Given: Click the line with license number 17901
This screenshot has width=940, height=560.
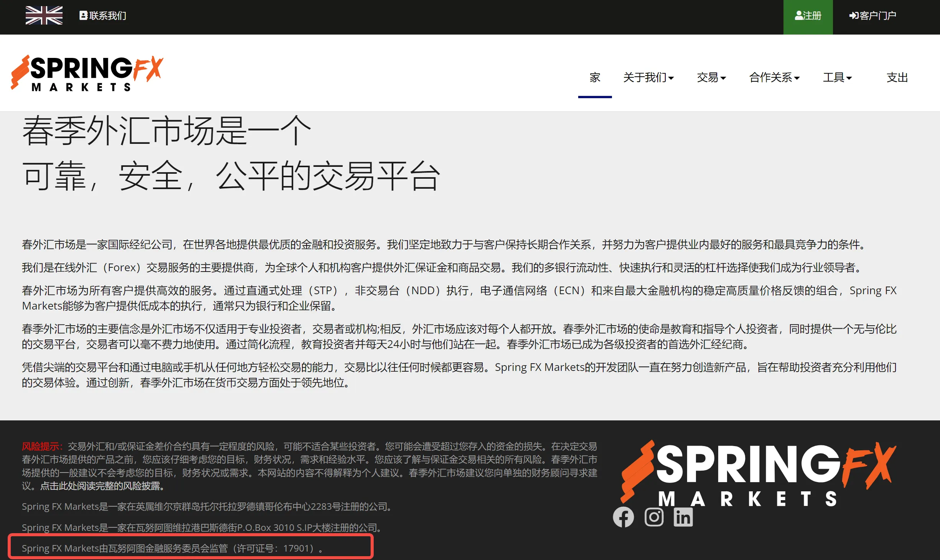Looking at the screenshot, I should coord(172,548).
